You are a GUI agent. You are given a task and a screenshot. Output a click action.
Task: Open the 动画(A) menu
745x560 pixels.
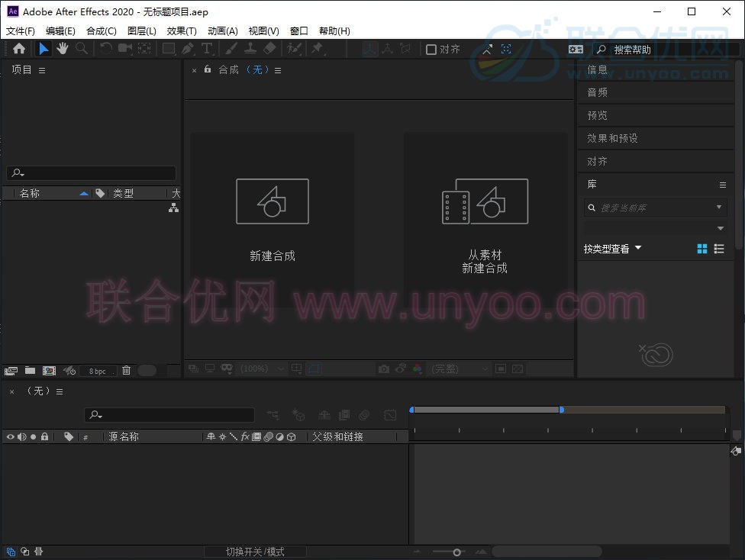222,31
